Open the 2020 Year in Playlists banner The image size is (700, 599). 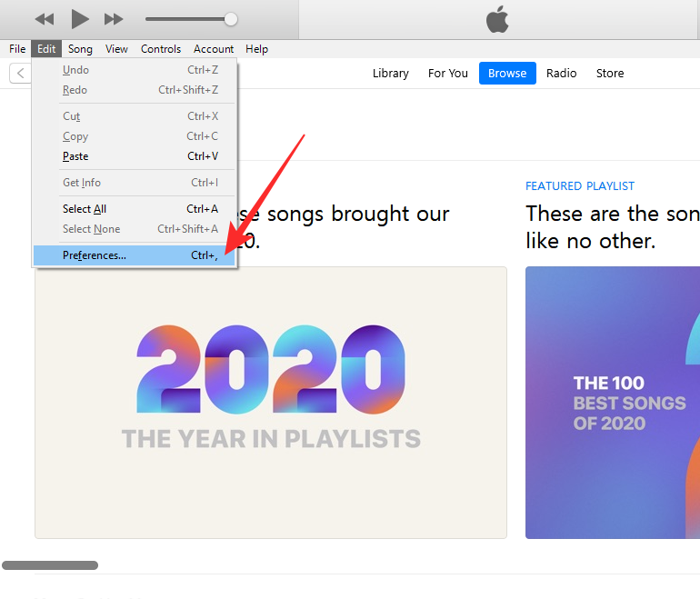click(271, 402)
